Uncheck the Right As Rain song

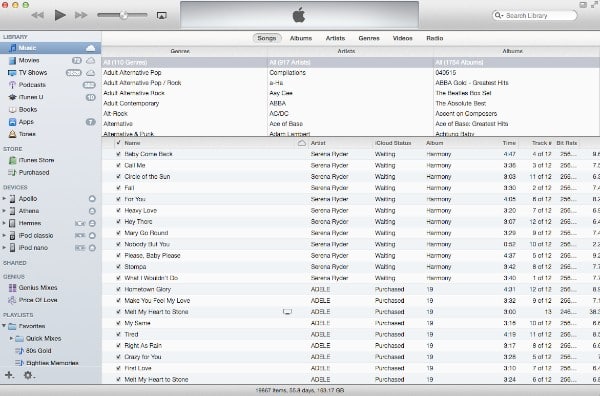(118, 345)
